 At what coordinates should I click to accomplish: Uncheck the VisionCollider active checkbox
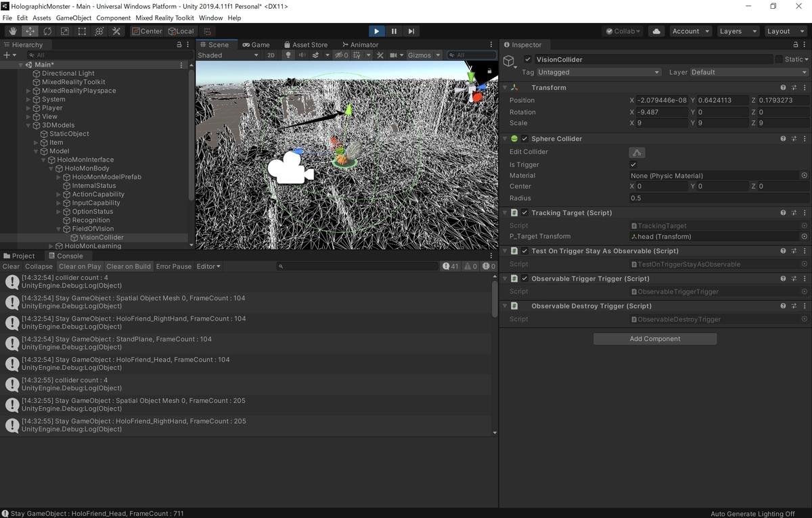click(x=526, y=59)
